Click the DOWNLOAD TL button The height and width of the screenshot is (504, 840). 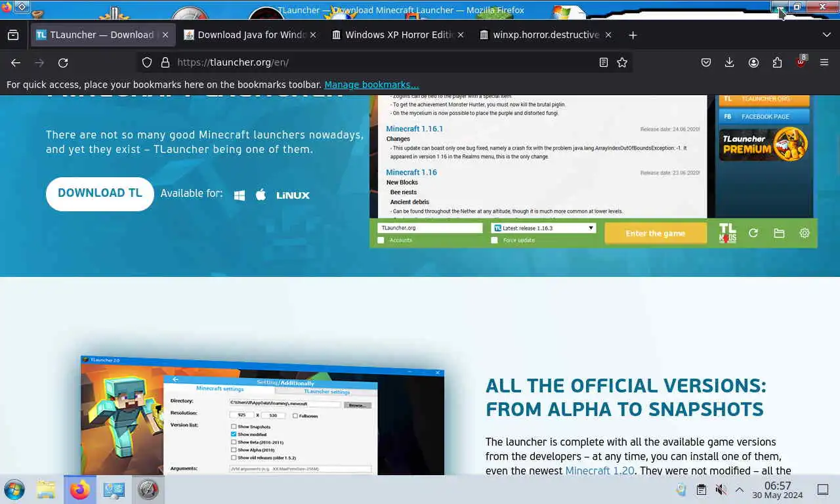[100, 194]
